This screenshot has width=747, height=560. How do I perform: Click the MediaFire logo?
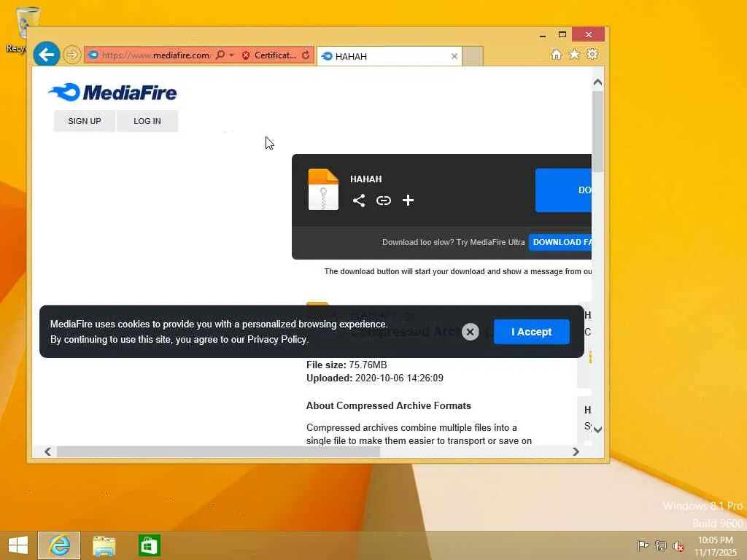pos(112,93)
